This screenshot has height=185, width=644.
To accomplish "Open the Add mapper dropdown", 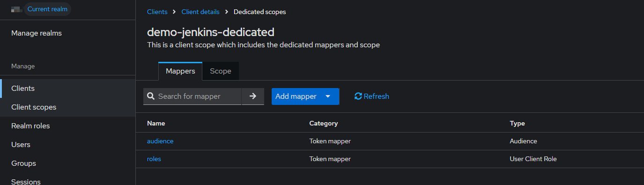I will (x=305, y=96).
